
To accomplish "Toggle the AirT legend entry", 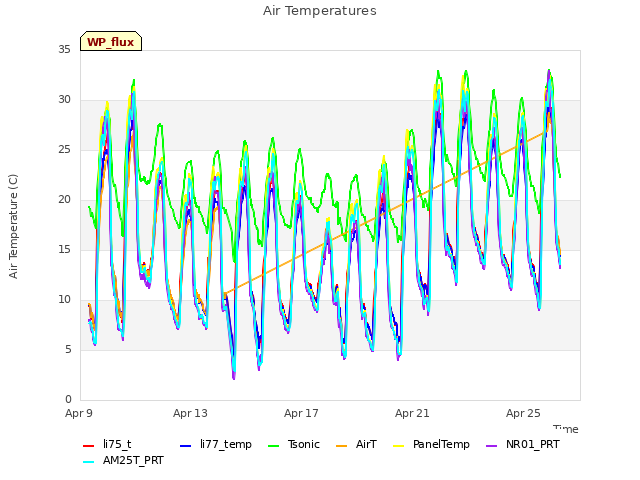I will (x=356, y=444).
